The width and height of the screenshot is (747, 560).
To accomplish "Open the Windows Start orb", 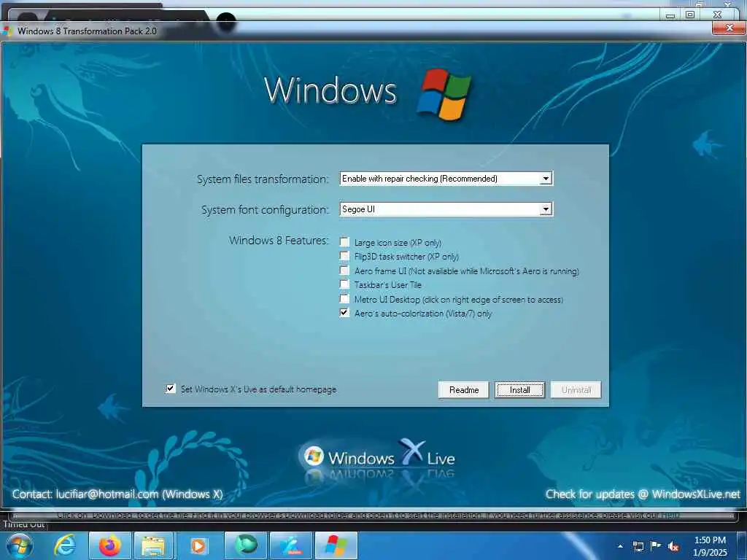I will pos(19,546).
